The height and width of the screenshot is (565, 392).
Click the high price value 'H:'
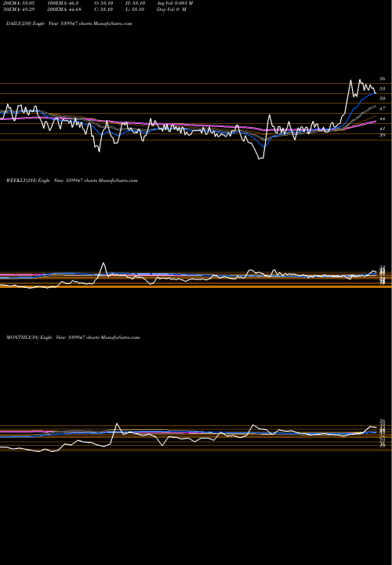135,3
